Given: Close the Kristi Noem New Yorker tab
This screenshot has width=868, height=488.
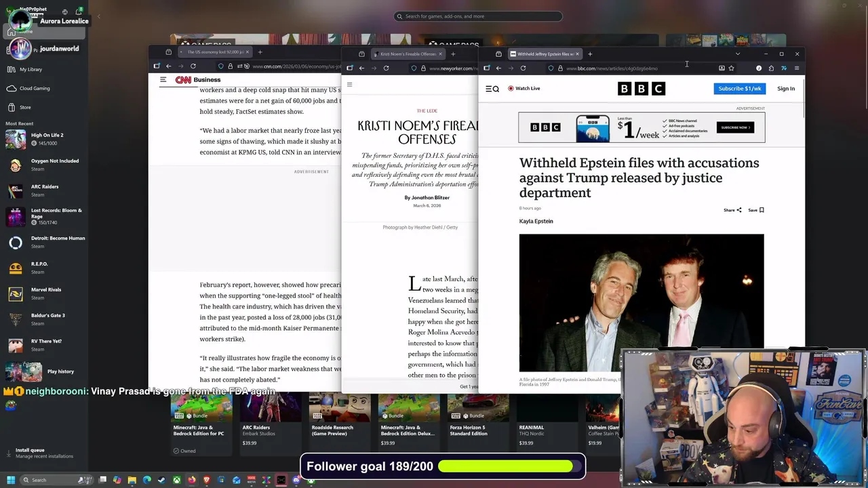Looking at the screenshot, I should 440,54.
